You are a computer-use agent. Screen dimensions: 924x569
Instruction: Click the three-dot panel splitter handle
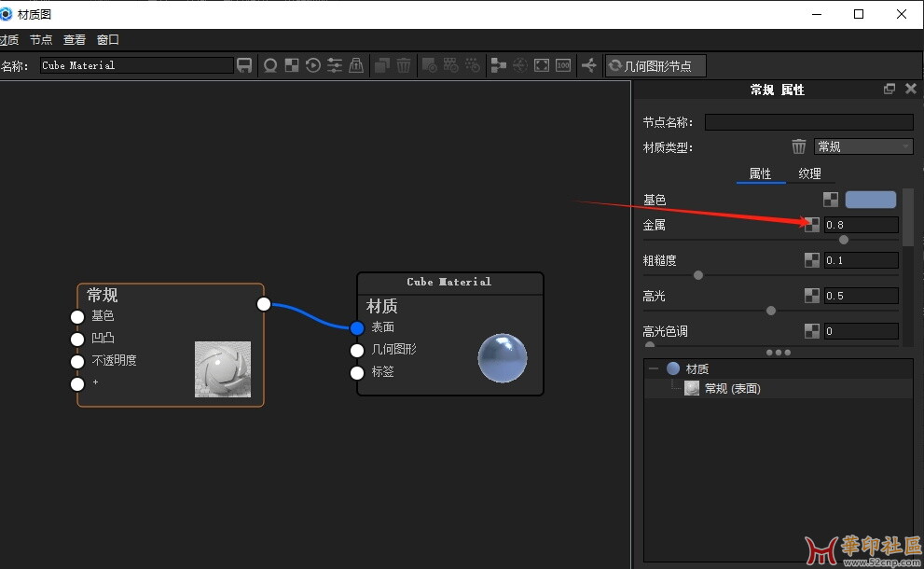click(x=778, y=353)
